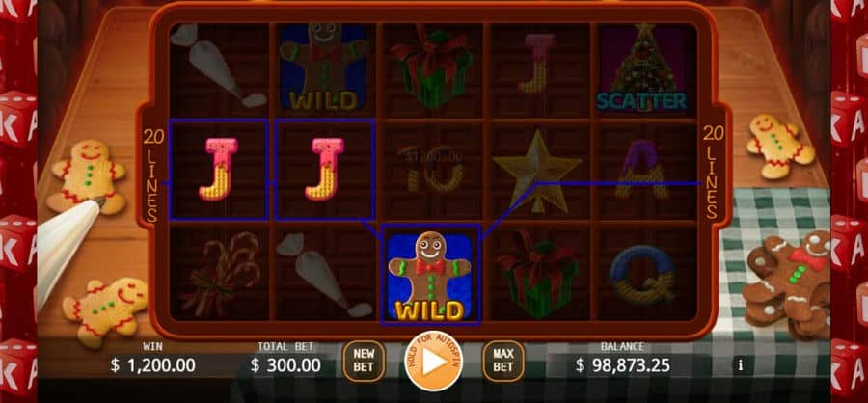The width and height of the screenshot is (868, 403).
Task: Click the WIN amount $1,200.00
Action: coord(152,365)
